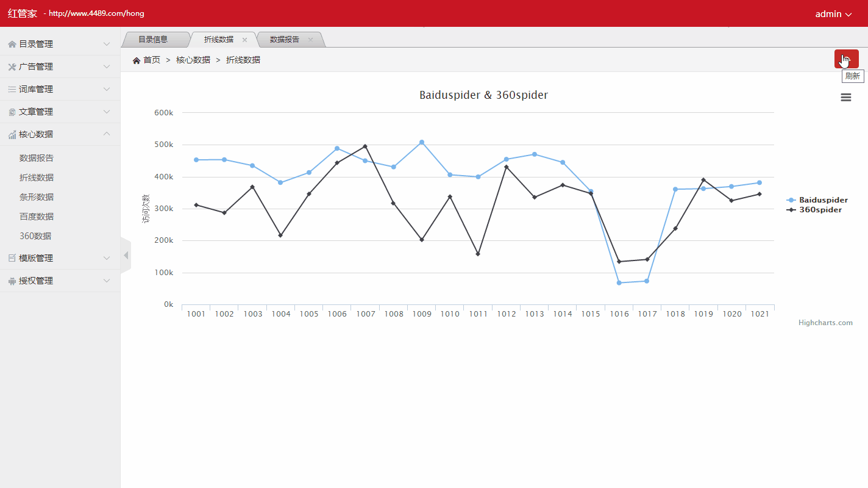Open the Highcharts.com credit link
868x488 pixels.
coord(825,323)
